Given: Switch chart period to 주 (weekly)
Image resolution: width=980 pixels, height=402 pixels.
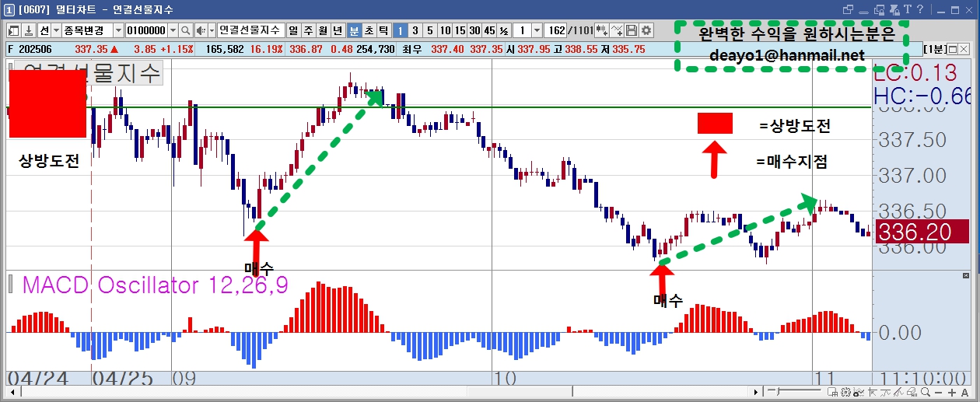Looking at the screenshot, I should coord(308,30).
